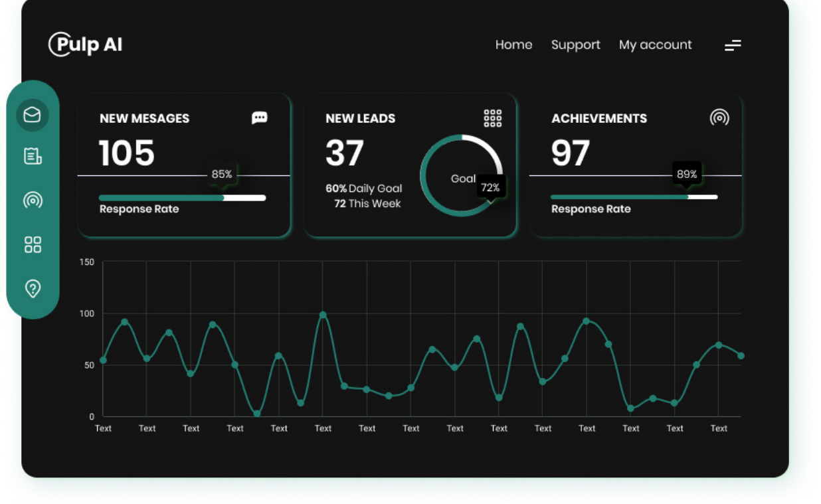821x504 pixels.
Task: Go to My account
Action: 655,44
